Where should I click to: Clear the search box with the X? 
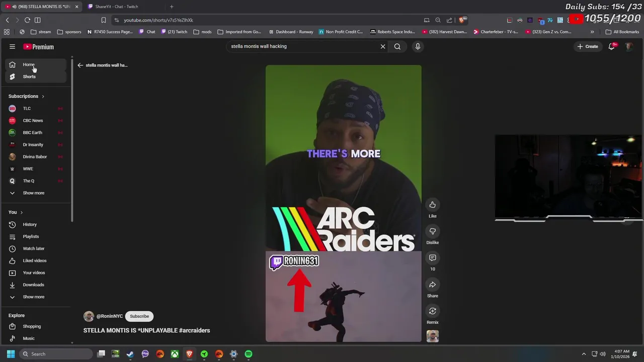click(x=383, y=46)
